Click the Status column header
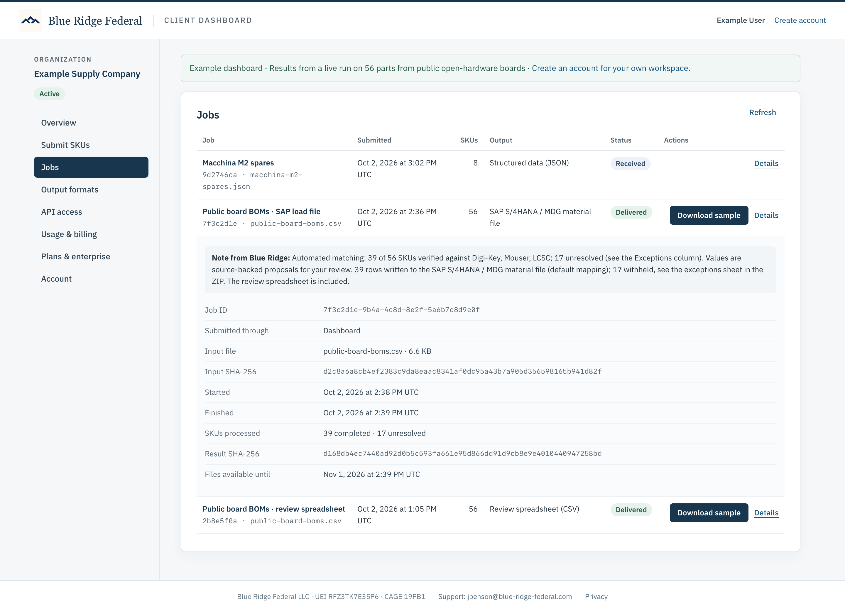845x616 pixels. pos(621,140)
